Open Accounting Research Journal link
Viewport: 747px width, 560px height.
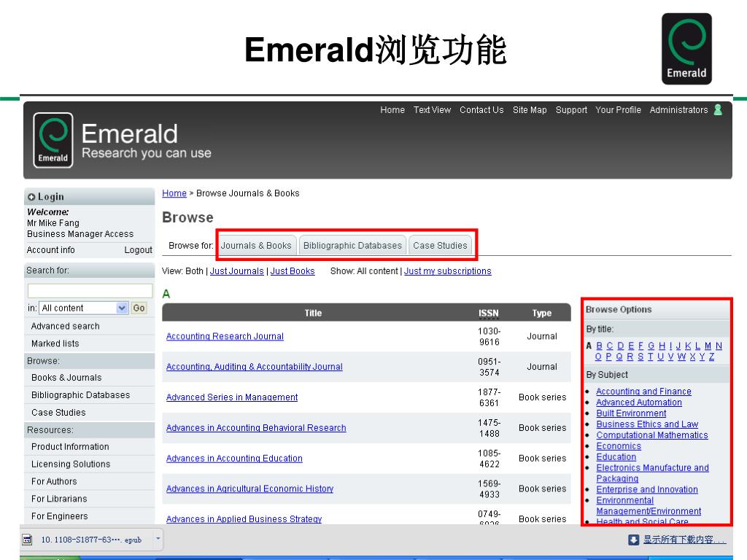click(225, 336)
